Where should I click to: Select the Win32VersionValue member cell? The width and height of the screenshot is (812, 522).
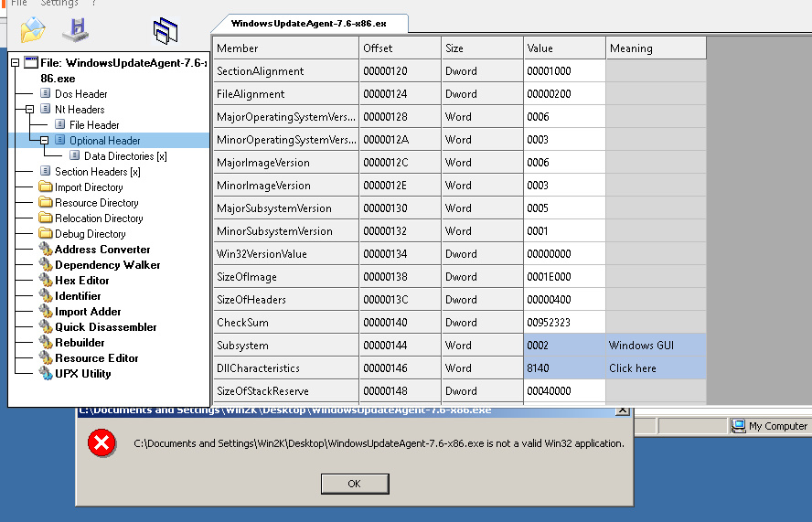(286, 254)
